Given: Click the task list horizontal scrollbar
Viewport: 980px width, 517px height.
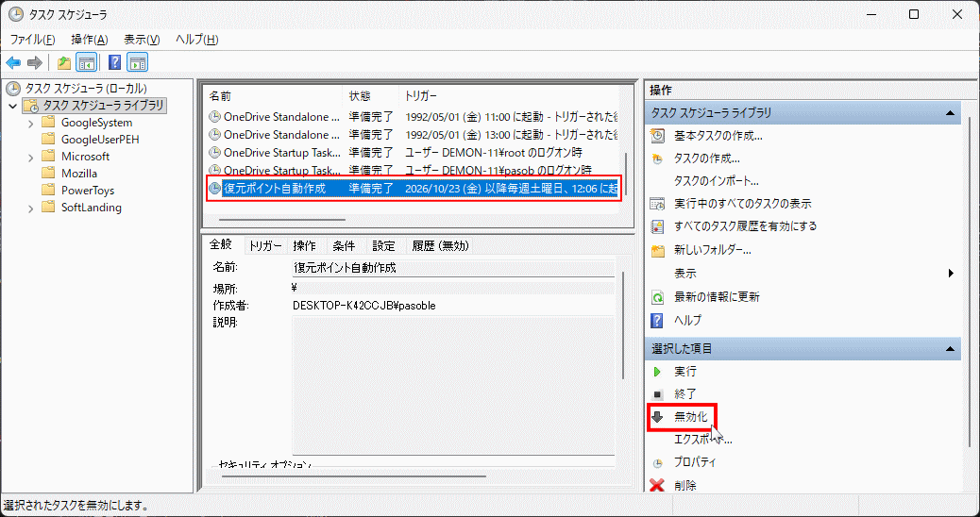Looking at the screenshot, I should point(282,219).
